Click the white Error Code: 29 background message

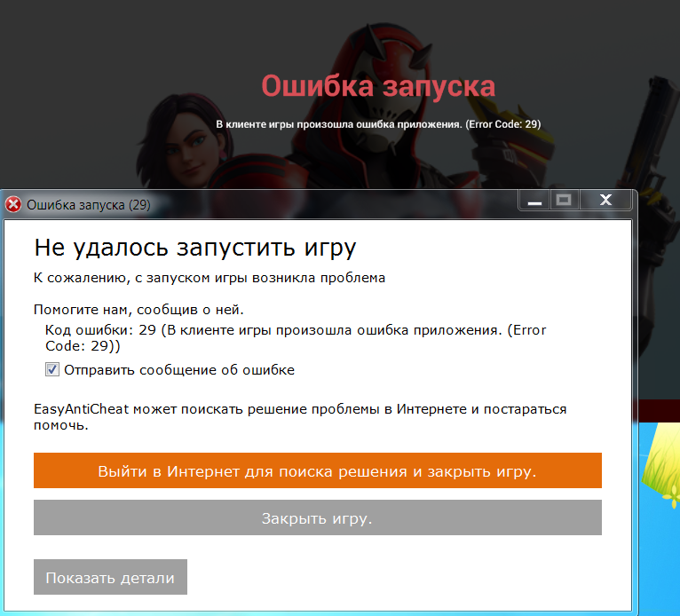(378, 124)
